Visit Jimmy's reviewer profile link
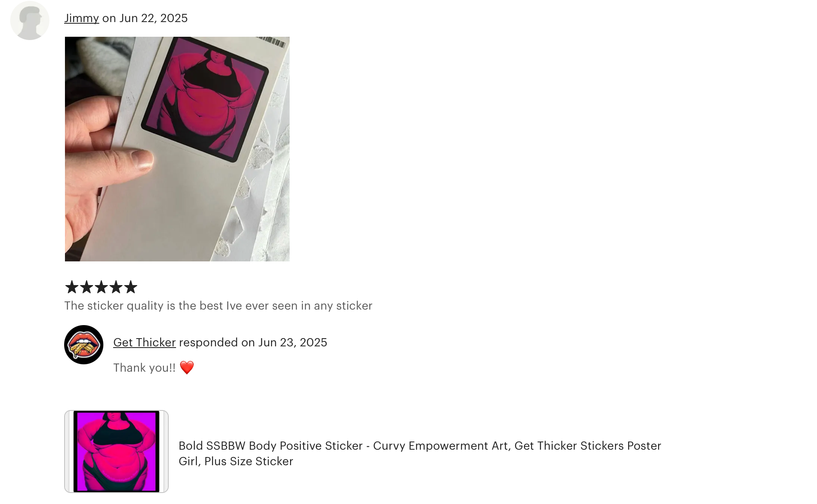This screenshot has width=817, height=504. point(82,18)
